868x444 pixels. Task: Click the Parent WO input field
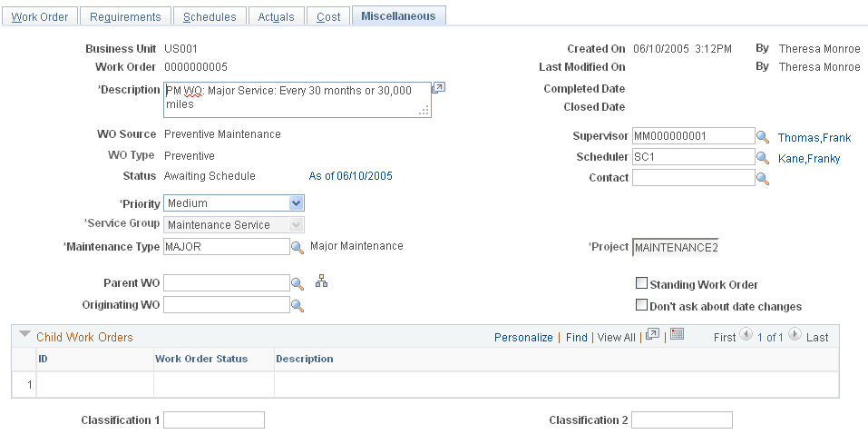tap(227, 283)
